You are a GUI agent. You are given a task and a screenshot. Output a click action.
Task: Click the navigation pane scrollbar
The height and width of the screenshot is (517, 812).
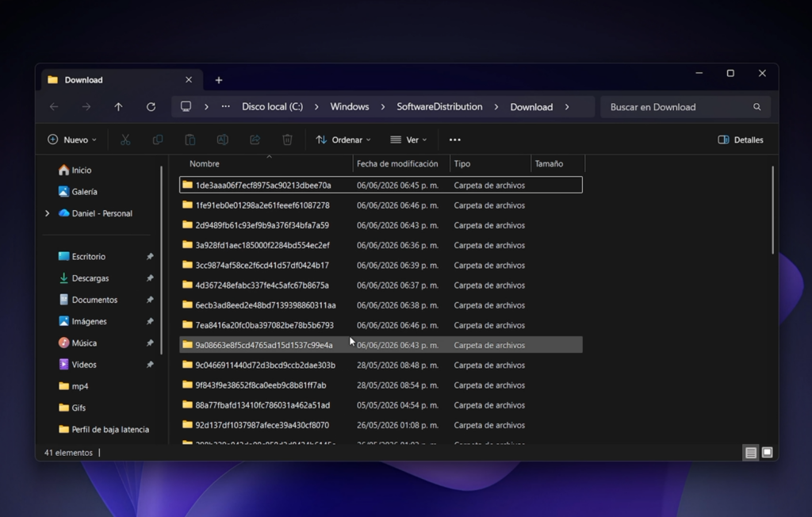tap(162, 260)
